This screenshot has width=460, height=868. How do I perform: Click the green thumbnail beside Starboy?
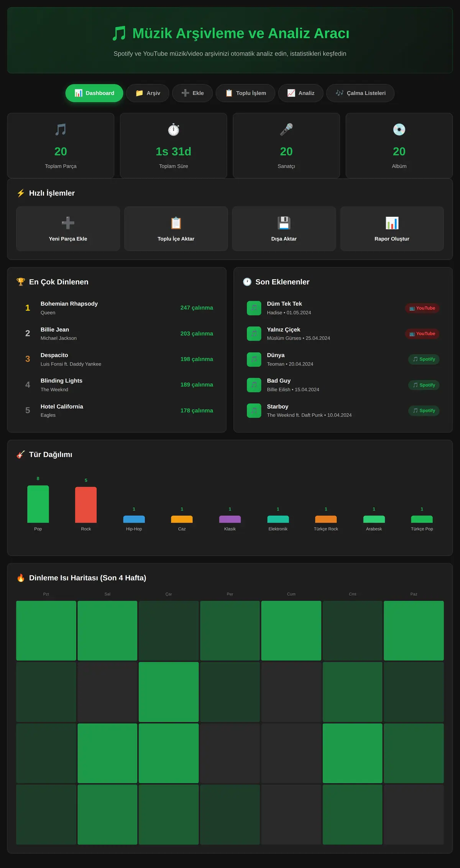[x=254, y=410]
